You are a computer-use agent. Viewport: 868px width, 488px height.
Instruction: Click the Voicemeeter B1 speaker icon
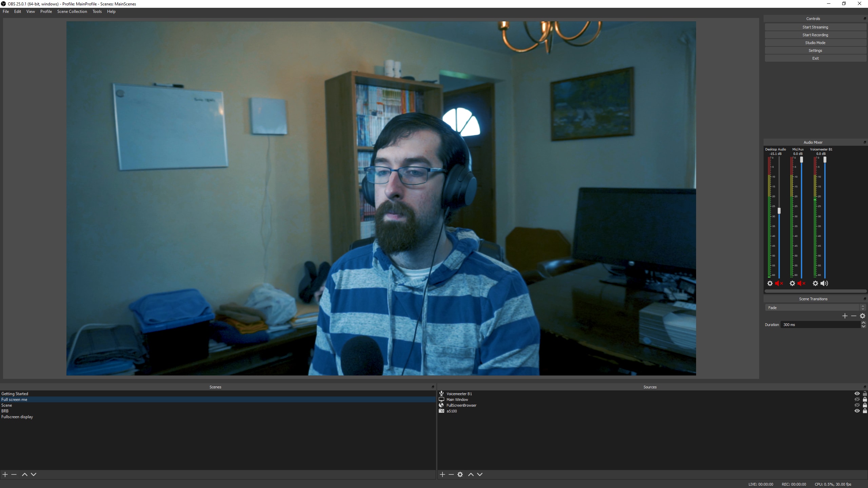click(x=825, y=283)
